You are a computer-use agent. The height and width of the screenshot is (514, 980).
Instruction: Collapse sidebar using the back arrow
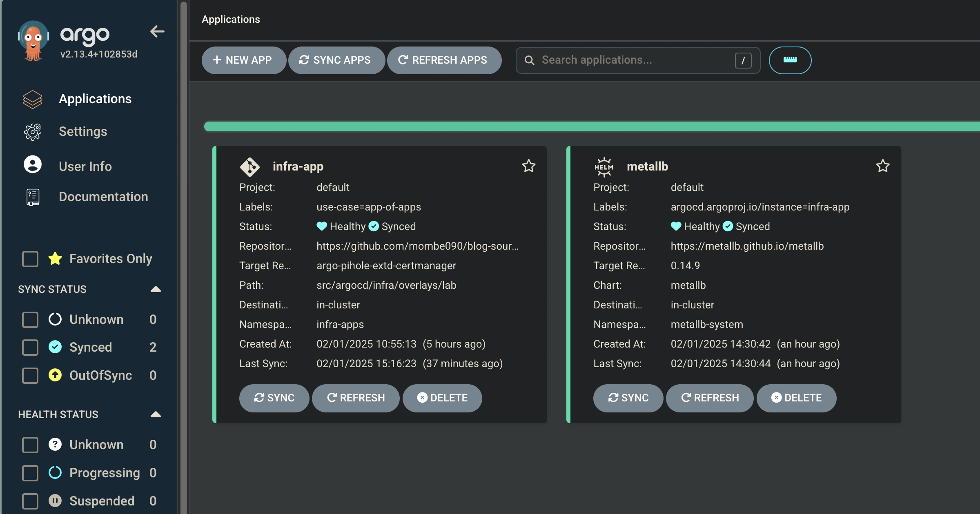157,31
